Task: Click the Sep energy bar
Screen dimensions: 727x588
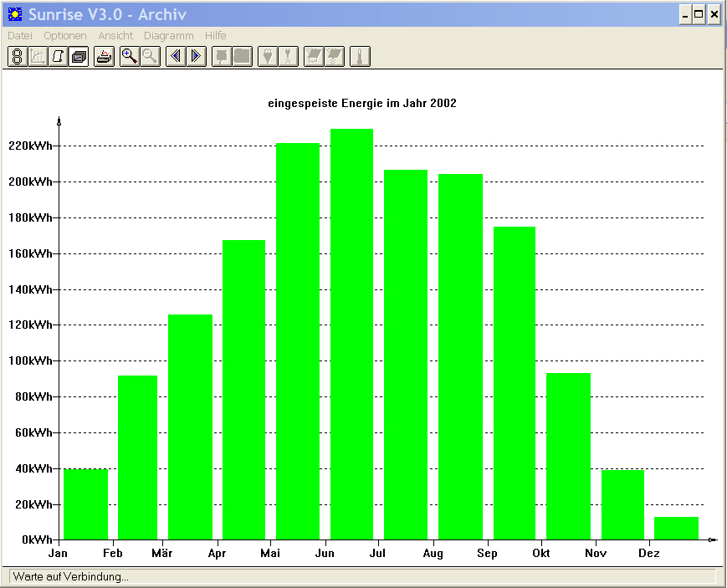Action: tap(515, 383)
